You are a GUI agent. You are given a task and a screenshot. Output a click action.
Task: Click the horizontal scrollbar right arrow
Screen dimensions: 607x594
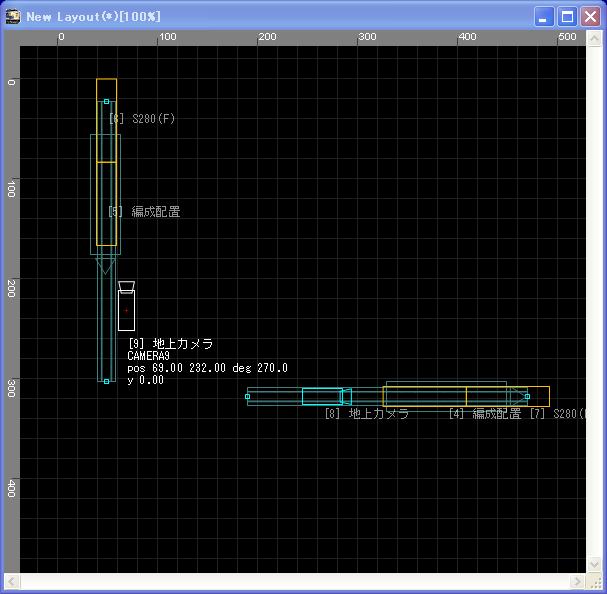[x=578, y=582]
